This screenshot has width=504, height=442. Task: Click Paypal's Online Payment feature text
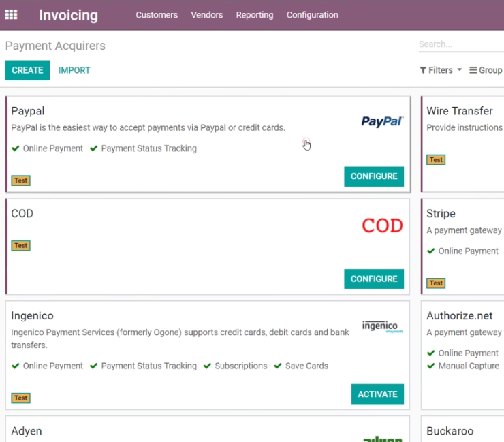[x=52, y=148]
